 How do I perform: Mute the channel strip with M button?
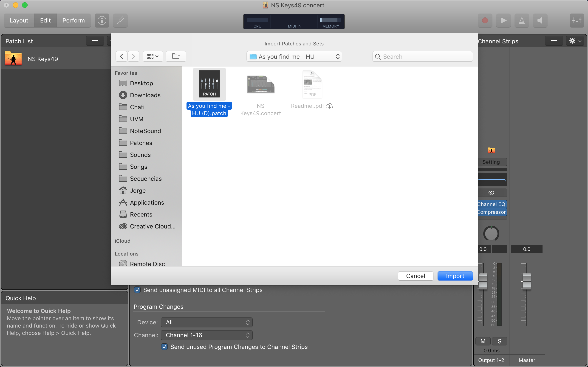point(483,341)
